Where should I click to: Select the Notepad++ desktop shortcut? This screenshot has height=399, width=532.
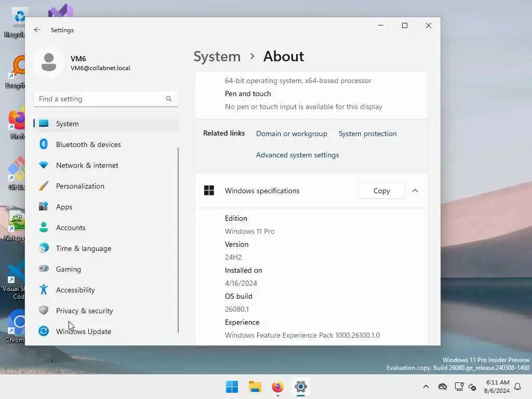(14, 224)
